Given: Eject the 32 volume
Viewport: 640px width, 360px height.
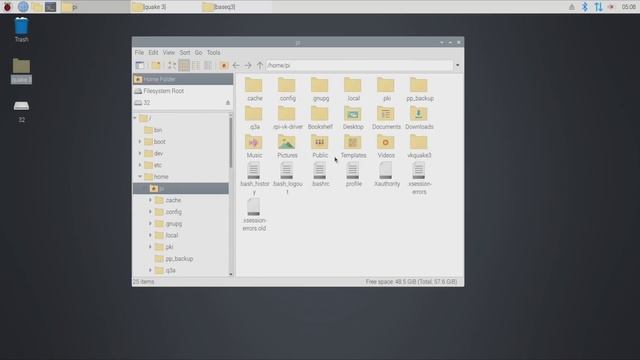Looking at the screenshot, I should [x=228, y=103].
